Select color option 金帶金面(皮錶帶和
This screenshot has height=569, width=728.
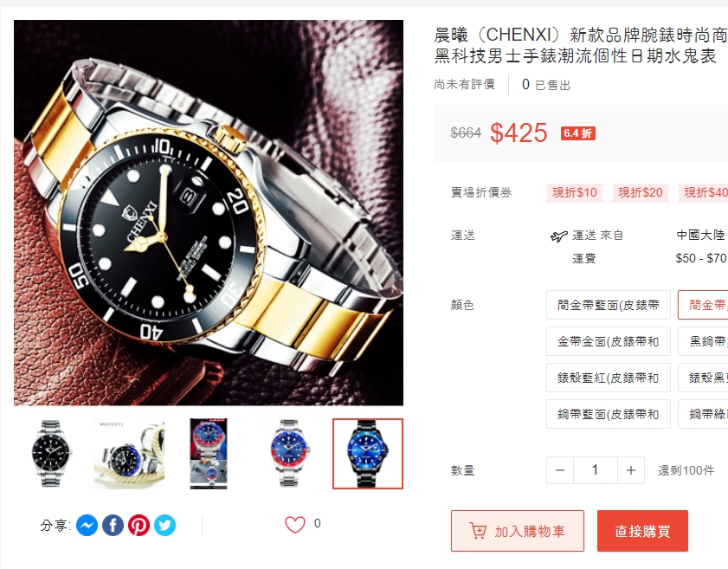coord(609,341)
